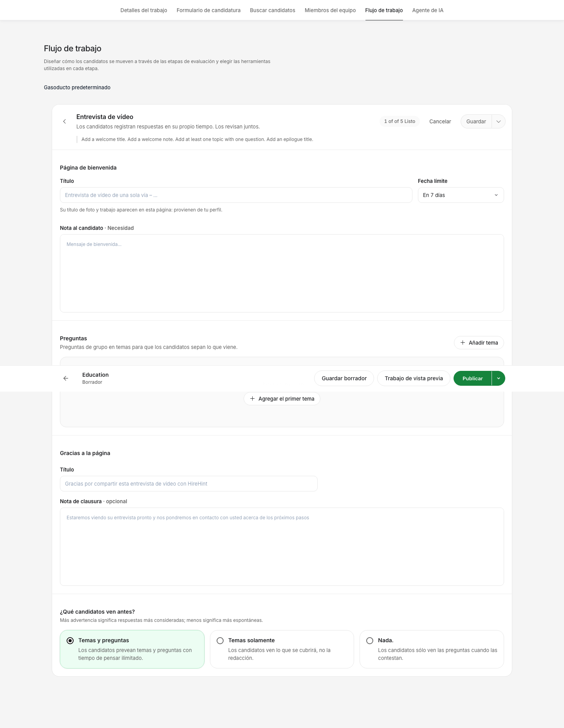Click the Cancelar button
Image resolution: width=564 pixels, height=728 pixels.
440,121
